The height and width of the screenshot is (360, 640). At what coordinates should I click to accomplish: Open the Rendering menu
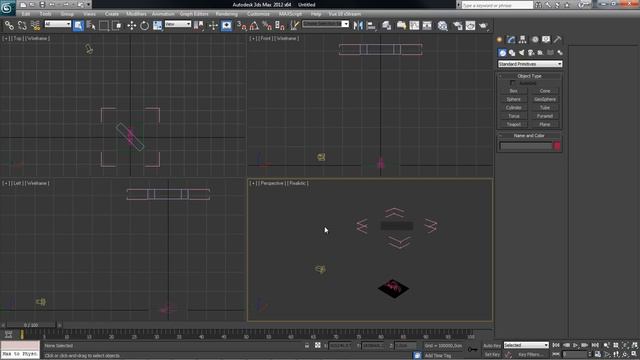227,14
